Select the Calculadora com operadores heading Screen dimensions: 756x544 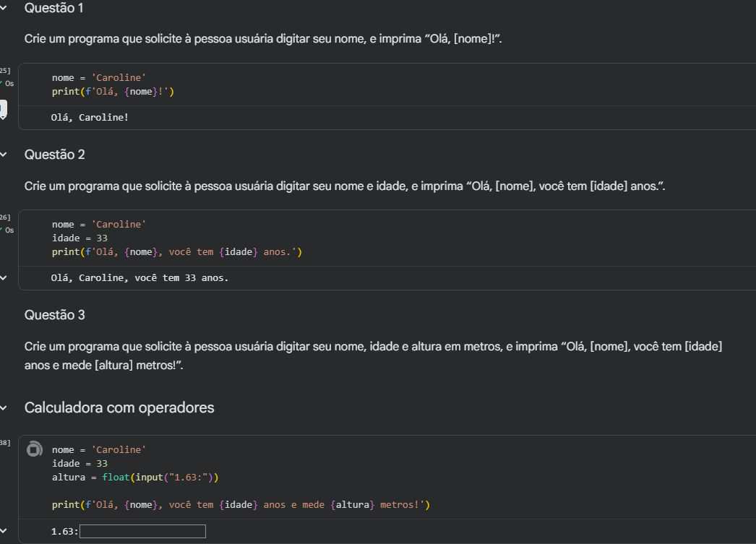119,408
